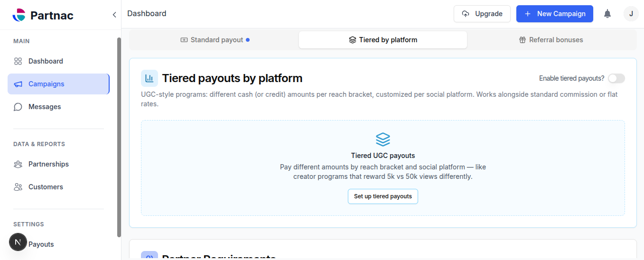Screen dimensions: 644x260
Task: Click the sidebar vertical scrollbar
Action: tap(119, 137)
